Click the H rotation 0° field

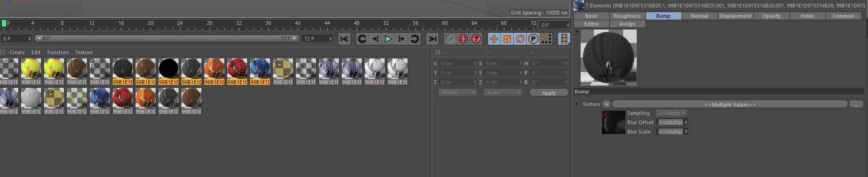549,64
